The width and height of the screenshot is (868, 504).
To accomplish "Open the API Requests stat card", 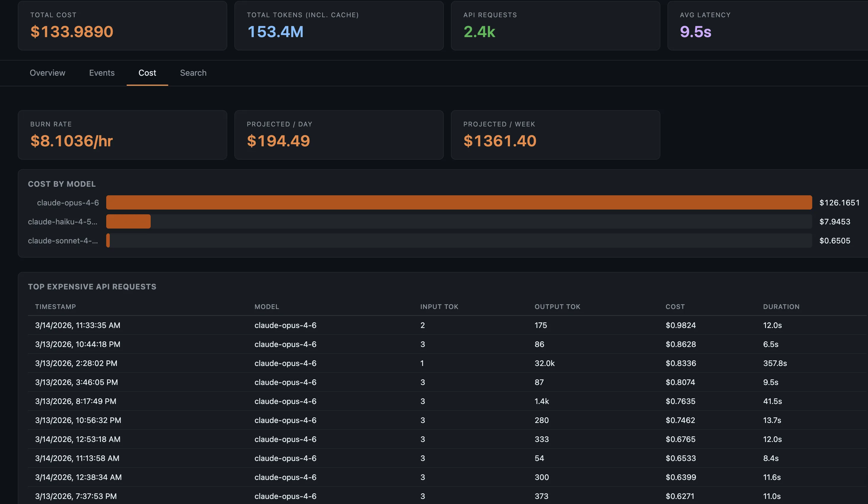I will click(x=555, y=26).
